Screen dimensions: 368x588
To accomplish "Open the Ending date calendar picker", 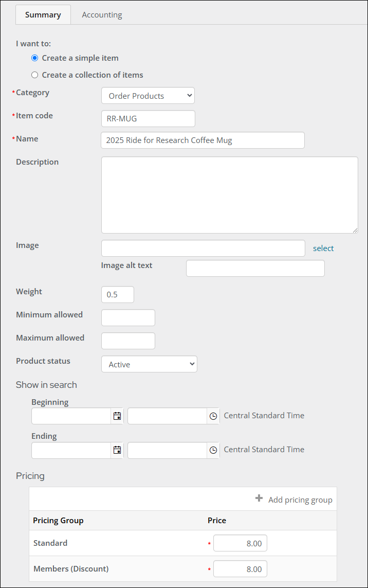I will (117, 450).
